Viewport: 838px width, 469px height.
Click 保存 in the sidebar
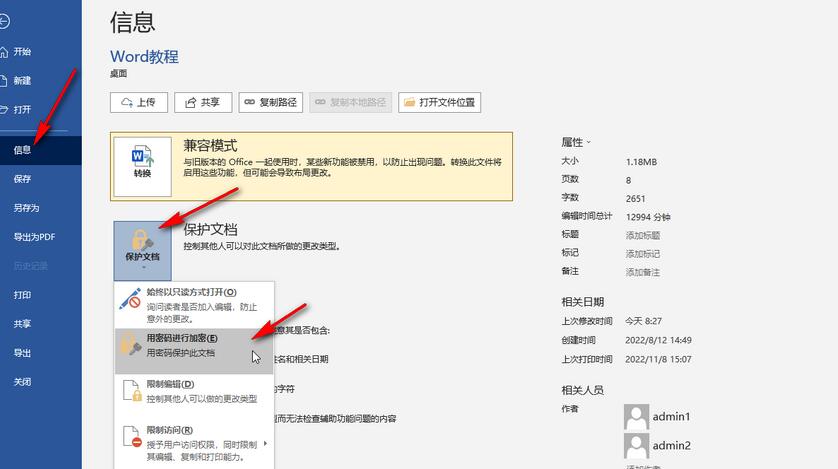[22, 179]
